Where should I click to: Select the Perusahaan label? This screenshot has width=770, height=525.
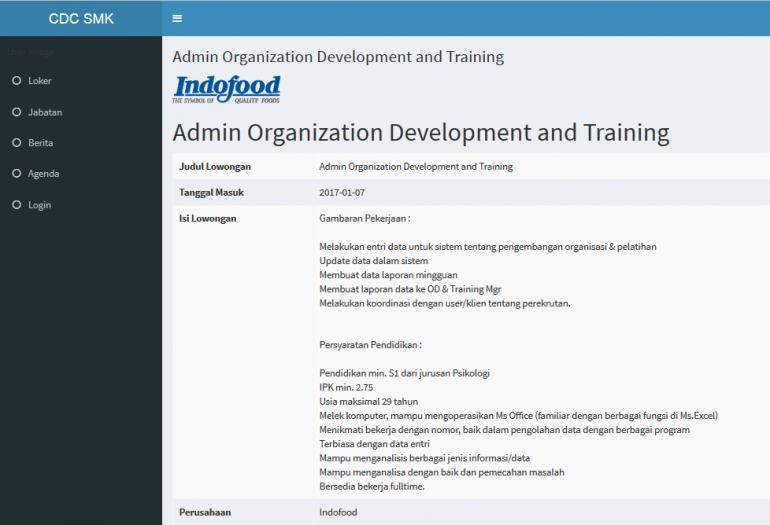click(205, 512)
